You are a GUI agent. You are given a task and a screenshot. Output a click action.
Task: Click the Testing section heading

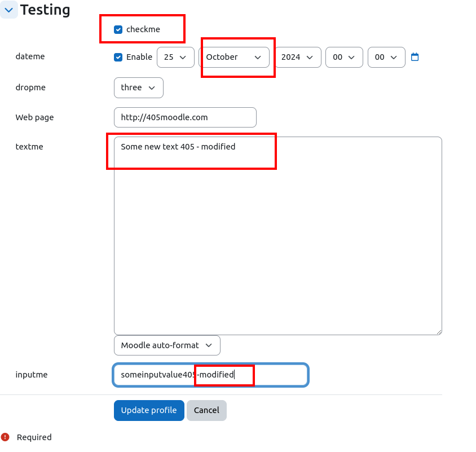[45, 10]
